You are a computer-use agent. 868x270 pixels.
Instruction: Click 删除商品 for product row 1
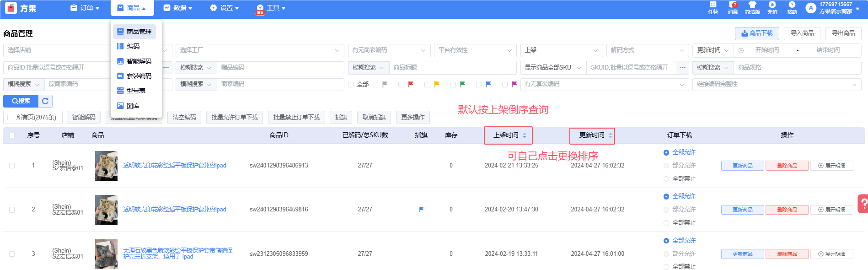(x=787, y=166)
